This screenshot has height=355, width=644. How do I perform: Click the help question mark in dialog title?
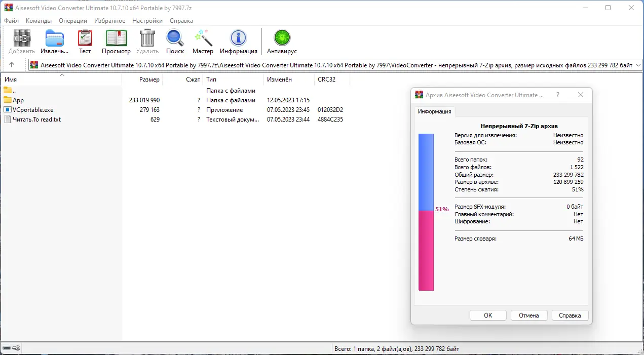pyautogui.click(x=558, y=95)
